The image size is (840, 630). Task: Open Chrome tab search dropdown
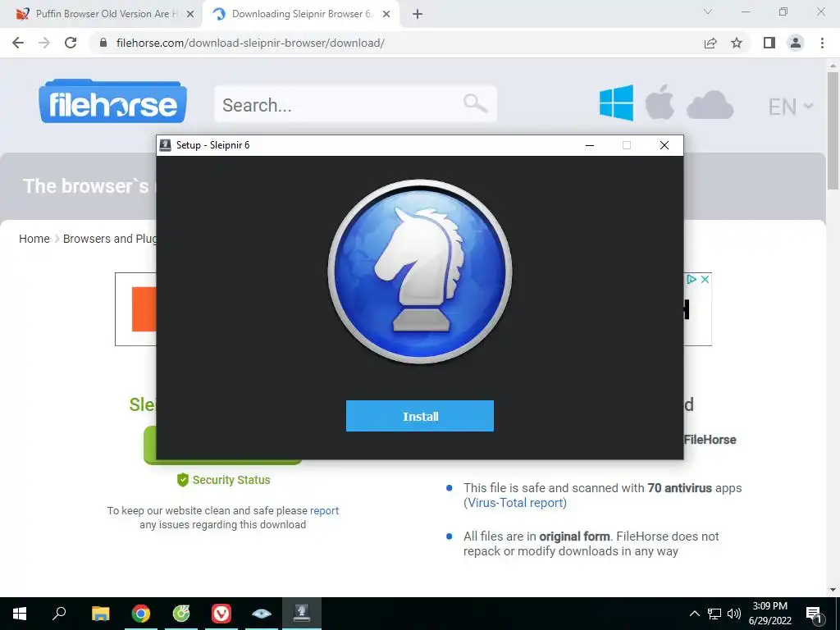708,11
